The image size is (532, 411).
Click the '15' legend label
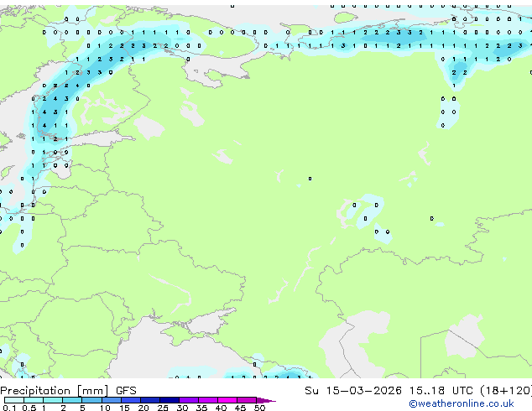pyautogui.click(x=124, y=408)
